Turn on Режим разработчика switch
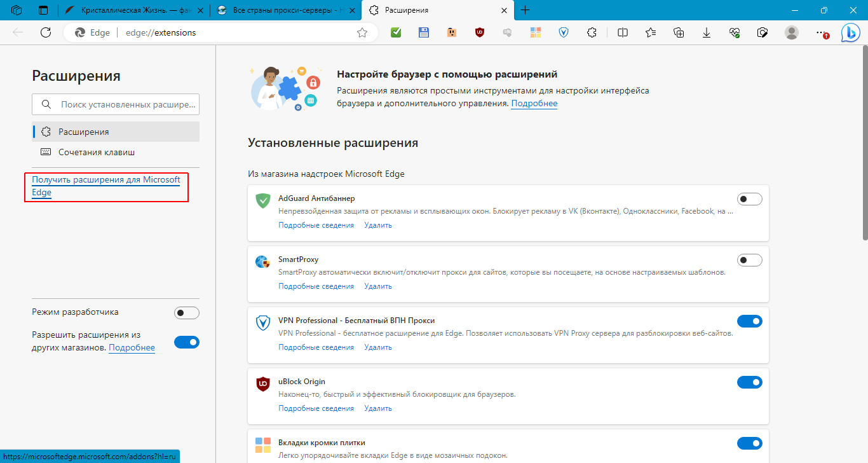The height and width of the screenshot is (463, 868). coord(186,313)
